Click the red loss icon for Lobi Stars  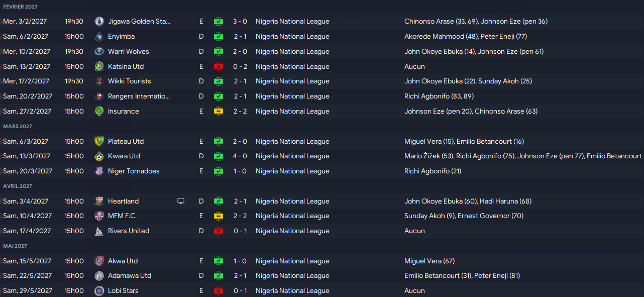pos(219,290)
